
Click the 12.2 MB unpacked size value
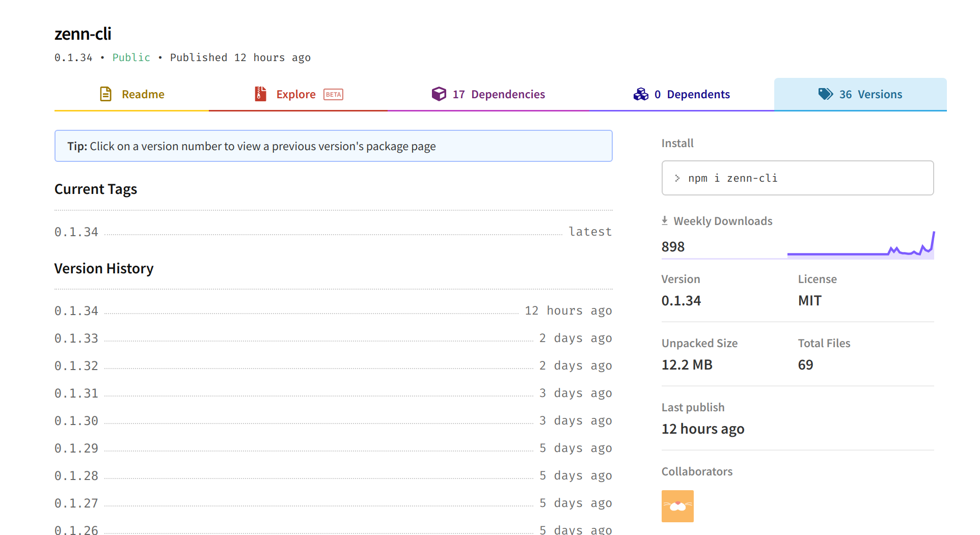tap(687, 365)
